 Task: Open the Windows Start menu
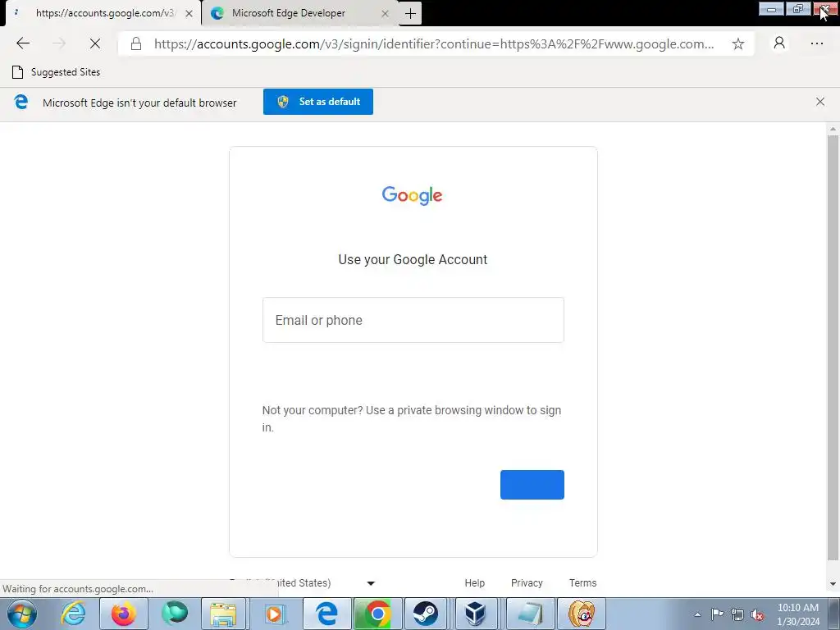click(22, 614)
